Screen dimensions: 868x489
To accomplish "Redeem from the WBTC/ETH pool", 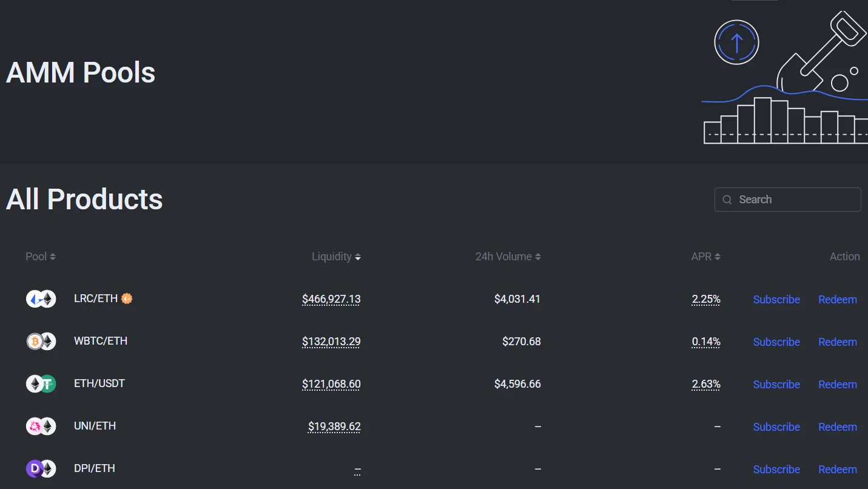I will (x=837, y=342).
